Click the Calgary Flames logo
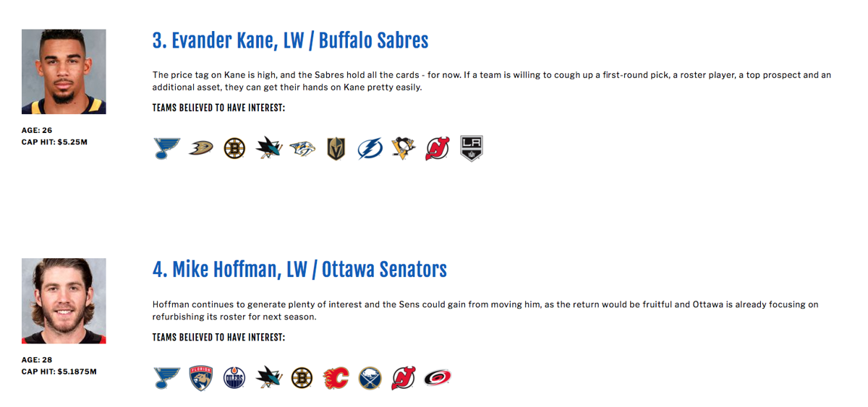 click(336, 377)
